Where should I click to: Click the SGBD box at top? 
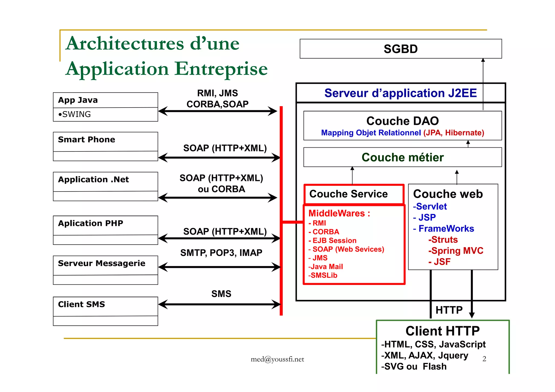(x=400, y=49)
